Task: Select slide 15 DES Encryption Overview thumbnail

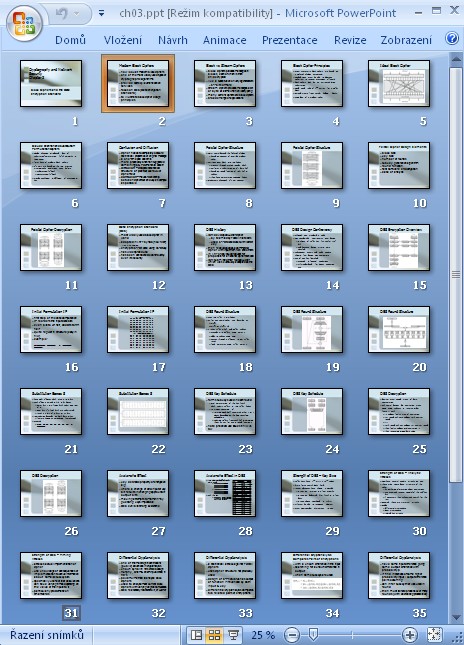Action: point(399,247)
